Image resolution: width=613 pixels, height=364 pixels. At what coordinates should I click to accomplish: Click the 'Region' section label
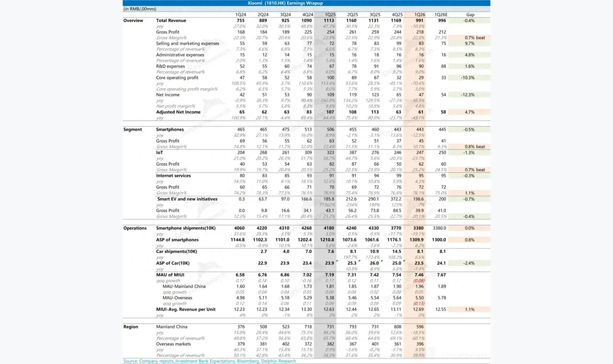(x=131, y=327)
